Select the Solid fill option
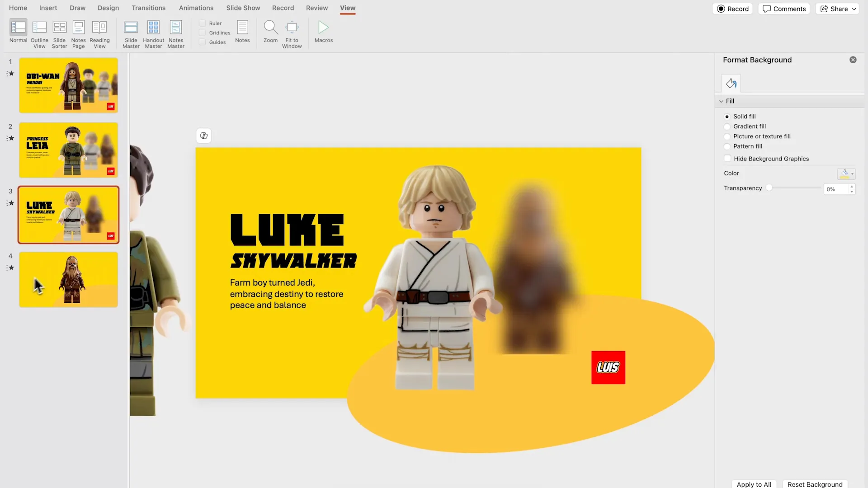The height and width of the screenshot is (488, 868). [727, 117]
